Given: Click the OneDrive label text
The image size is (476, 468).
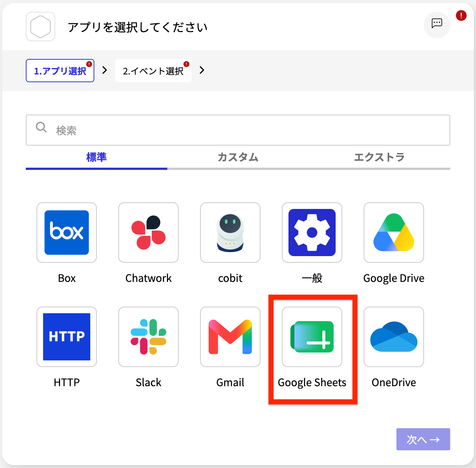Looking at the screenshot, I should (x=394, y=383).
